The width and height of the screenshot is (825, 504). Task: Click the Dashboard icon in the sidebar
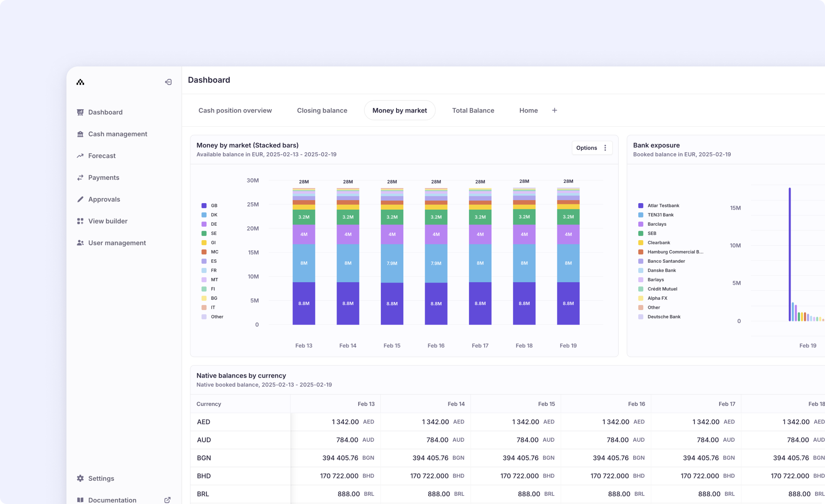(80, 112)
